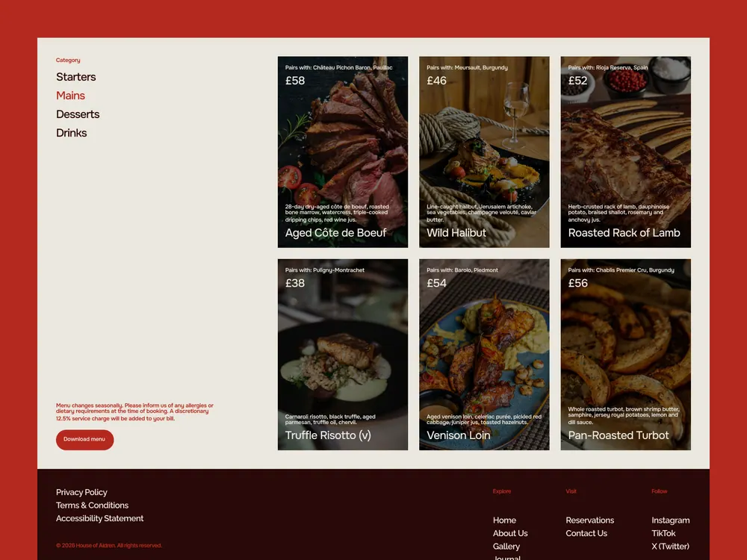Viewport: 747px width, 560px height.
Task: Select the Mains category
Action: (x=70, y=96)
